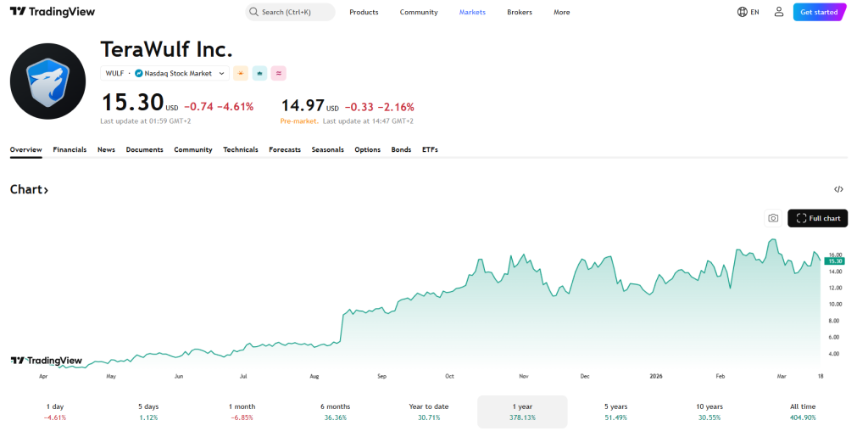Screen dimensions: 868x437
Task: Click the pink approximately-equal badge icon
Action: pos(278,74)
